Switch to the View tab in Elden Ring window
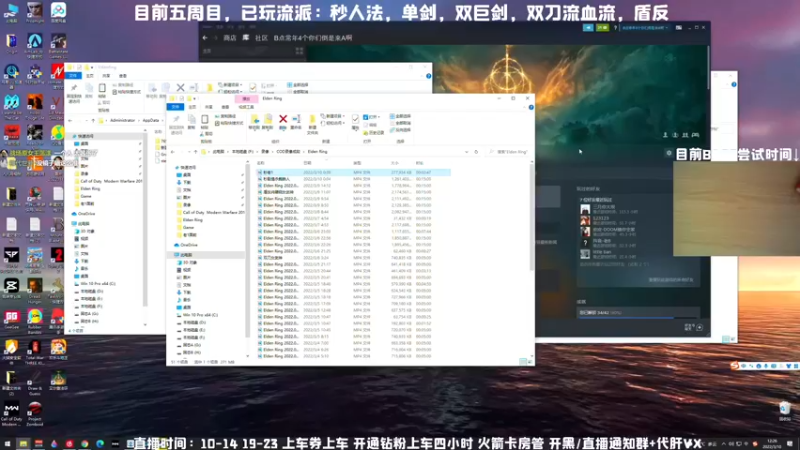 [x=225, y=107]
